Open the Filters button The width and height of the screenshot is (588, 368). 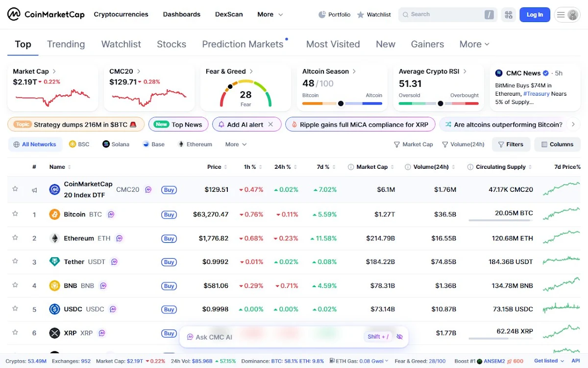(511, 144)
